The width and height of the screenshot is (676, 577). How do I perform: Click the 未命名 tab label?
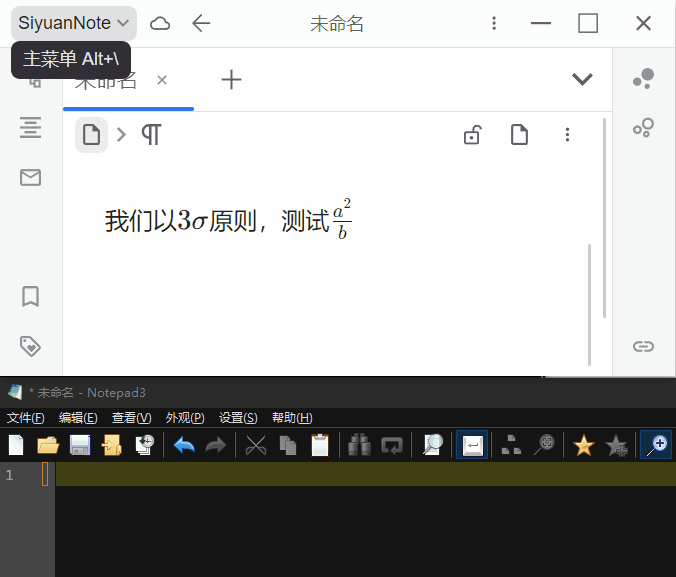[x=106, y=80]
